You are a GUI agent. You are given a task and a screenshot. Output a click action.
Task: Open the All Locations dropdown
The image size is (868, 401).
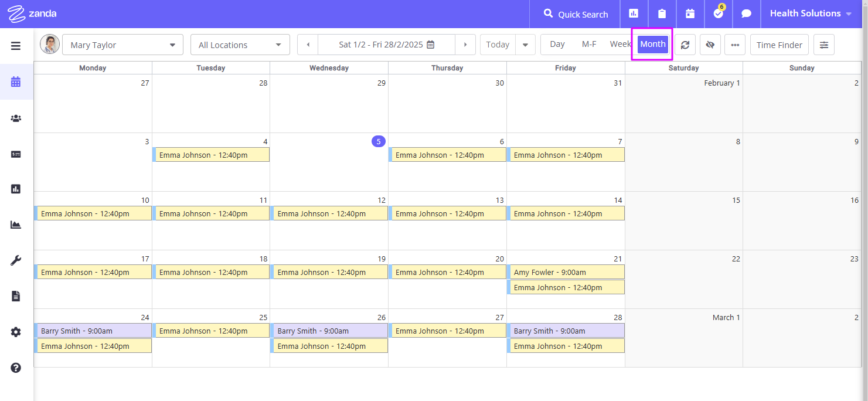240,45
